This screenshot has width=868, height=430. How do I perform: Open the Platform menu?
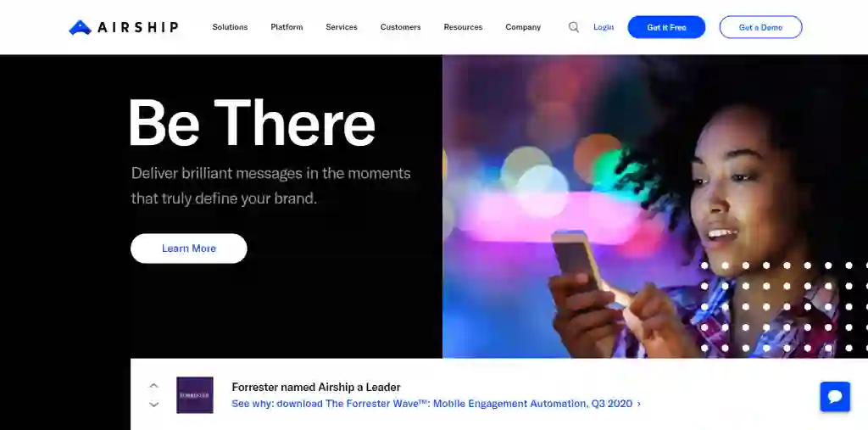pos(287,27)
